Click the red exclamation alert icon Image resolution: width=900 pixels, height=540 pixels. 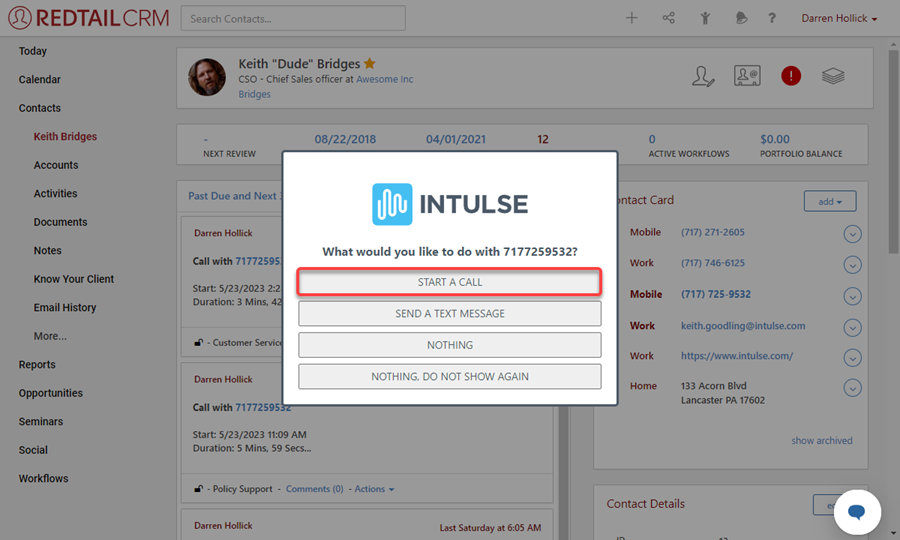click(791, 76)
